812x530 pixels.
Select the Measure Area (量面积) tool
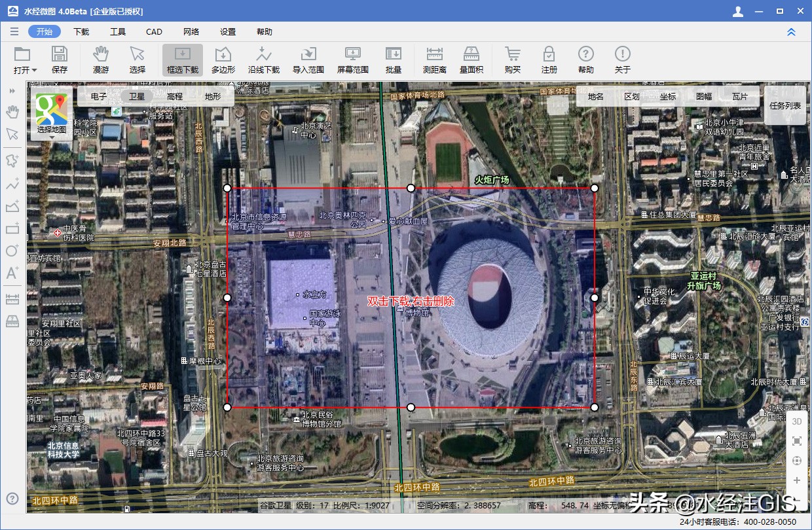click(471, 60)
